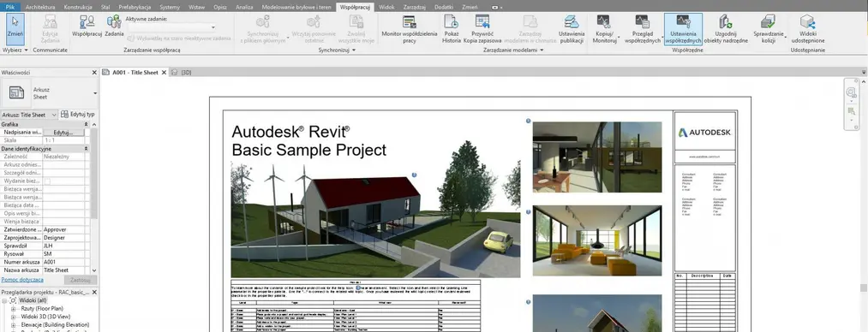Click the Numer arkusza A001 field
The width and height of the screenshot is (868, 332).
coord(63,262)
